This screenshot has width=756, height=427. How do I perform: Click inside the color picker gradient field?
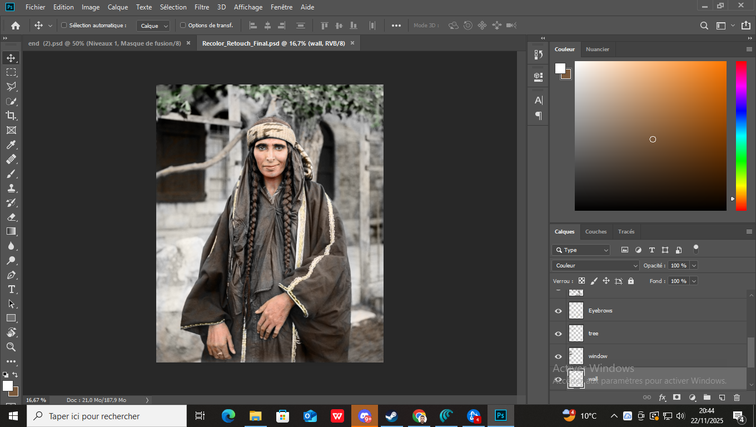coord(650,135)
